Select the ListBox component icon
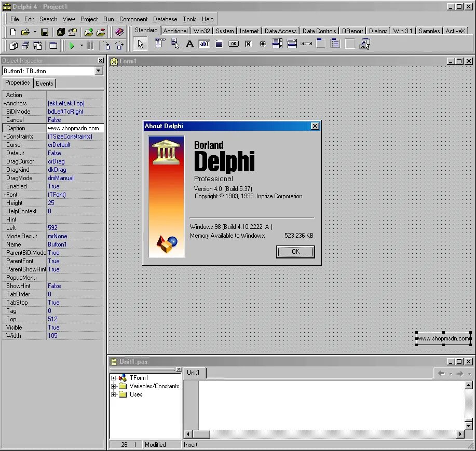The height and width of the screenshot is (451, 476). [x=277, y=44]
